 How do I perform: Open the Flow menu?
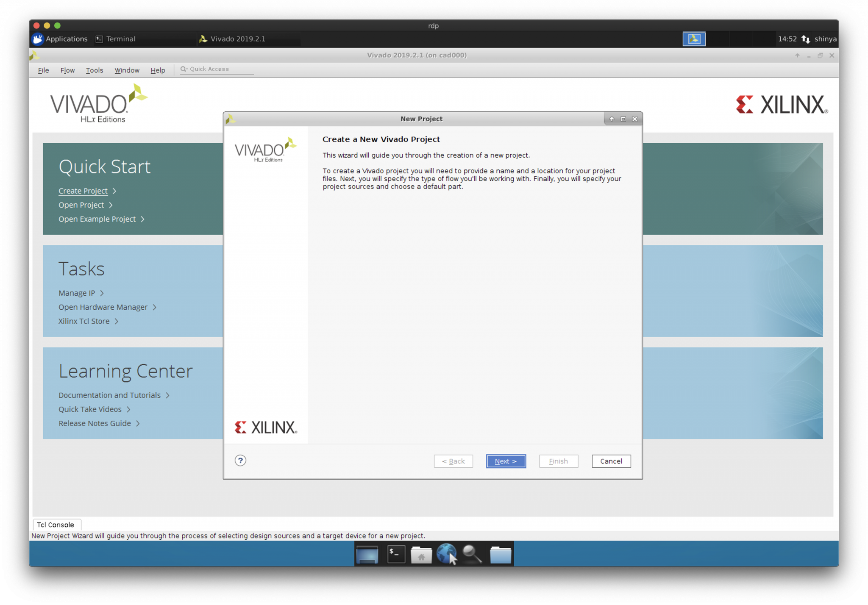[x=67, y=70]
